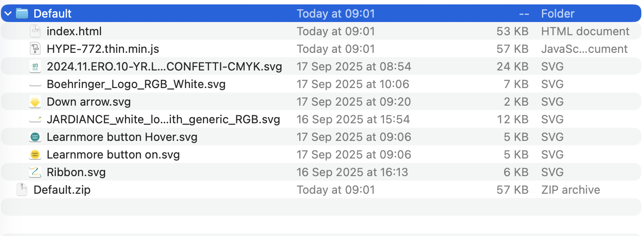This screenshot has width=644, height=236.
Task: Select the index.html file icon
Action: click(x=35, y=31)
